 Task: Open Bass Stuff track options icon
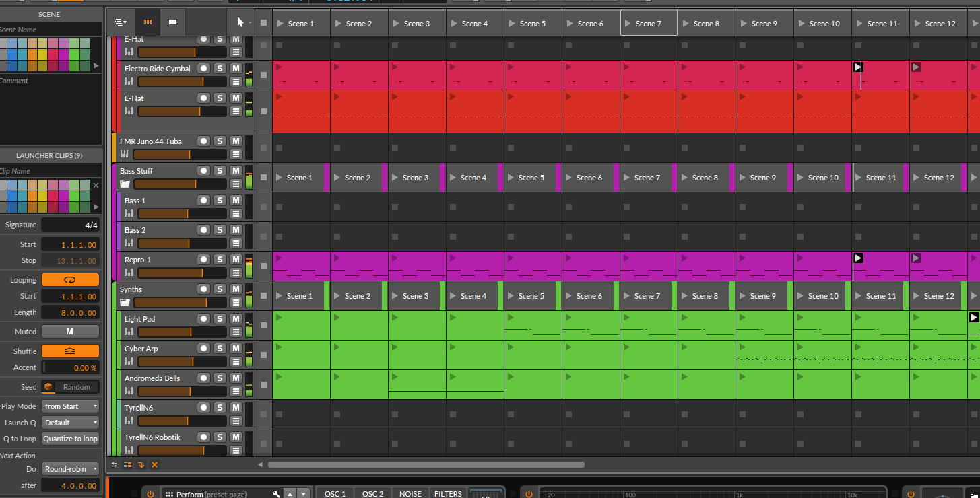(x=236, y=184)
